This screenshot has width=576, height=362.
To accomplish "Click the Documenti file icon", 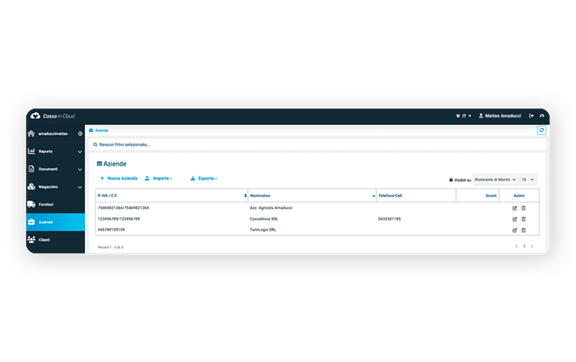I will [x=31, y=169].
